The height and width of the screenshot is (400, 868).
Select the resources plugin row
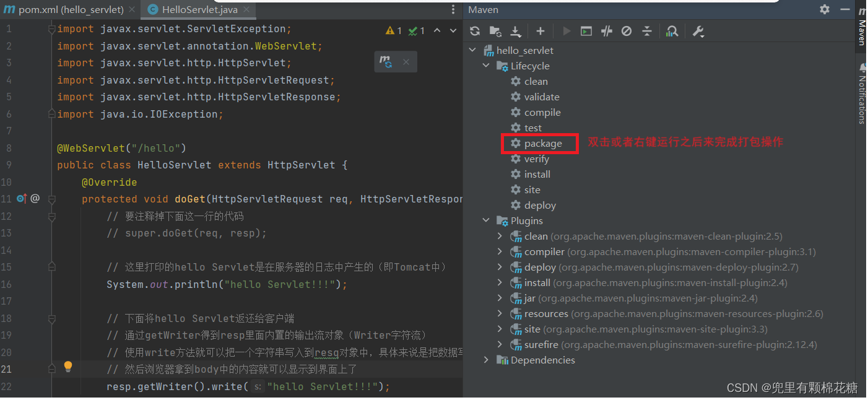click(660, 313)
